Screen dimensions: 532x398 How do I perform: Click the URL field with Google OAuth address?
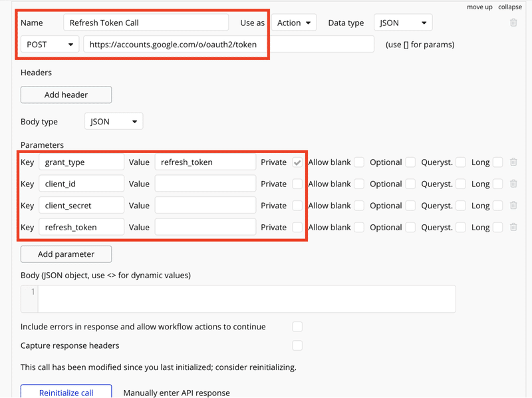(229, 45)
